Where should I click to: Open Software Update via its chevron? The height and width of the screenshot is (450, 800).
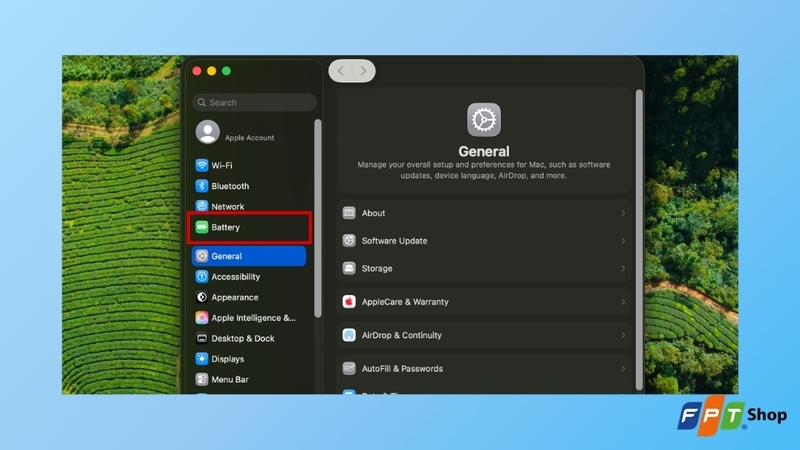click(x=623, y=240)
